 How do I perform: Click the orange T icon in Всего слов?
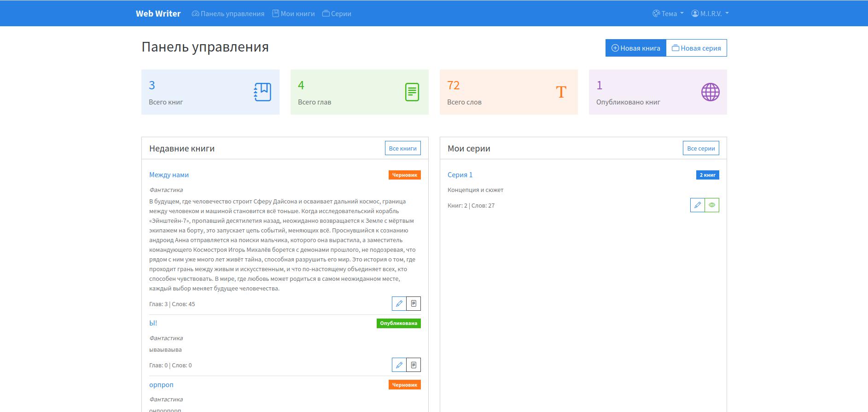click(561, 92)
